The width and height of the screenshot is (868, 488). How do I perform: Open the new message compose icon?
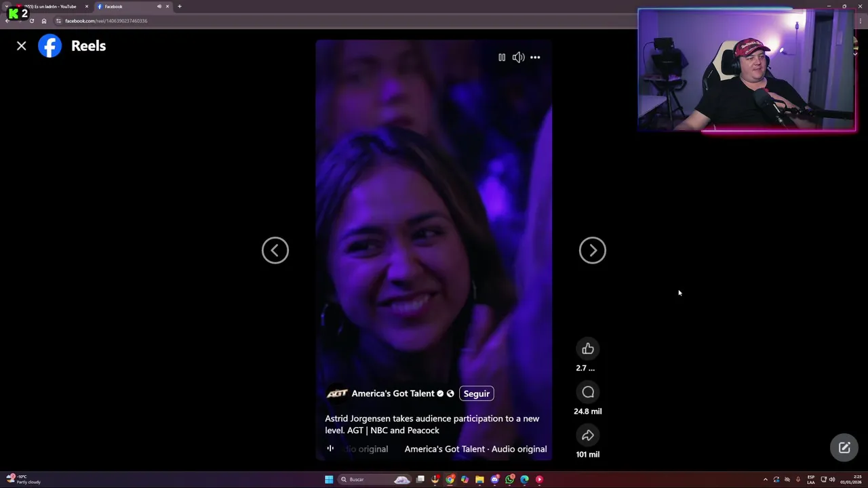click(x=844, y=447)
